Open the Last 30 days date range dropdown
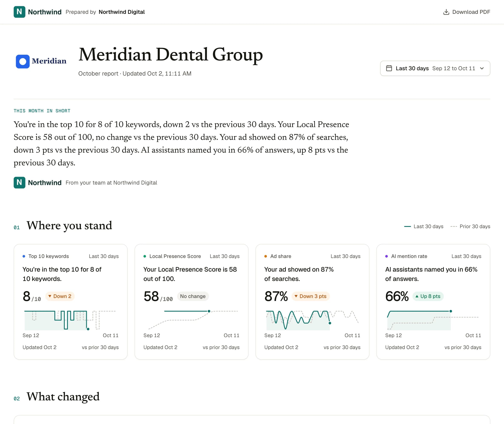This screenshot has height=424, width=504. [x=435, y=68]
